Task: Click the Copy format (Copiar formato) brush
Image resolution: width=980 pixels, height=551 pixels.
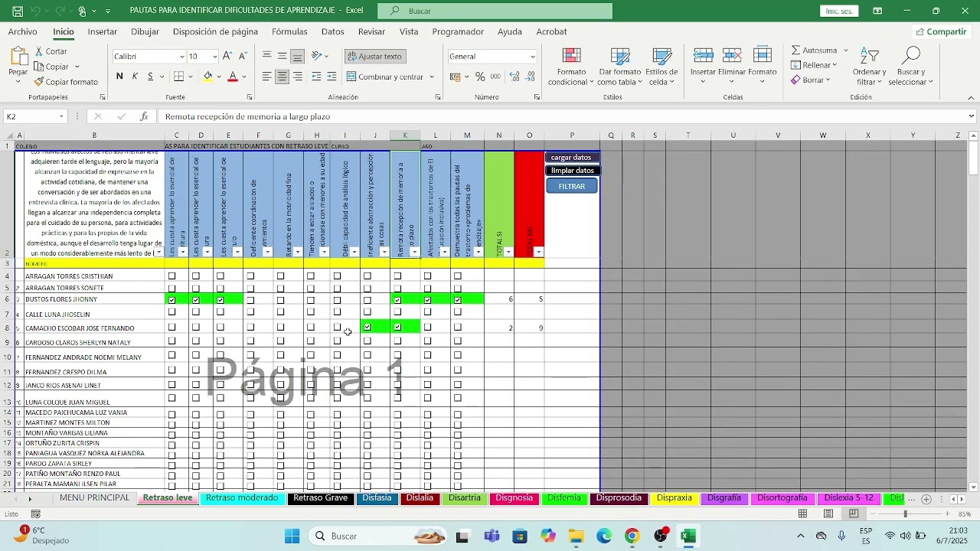Action: 39,82
